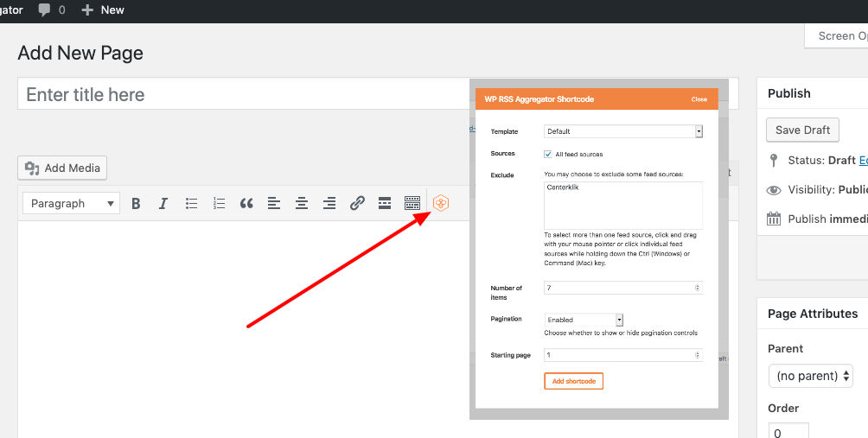
Task: Insert or edit link
Action: [x=357, y=204]
